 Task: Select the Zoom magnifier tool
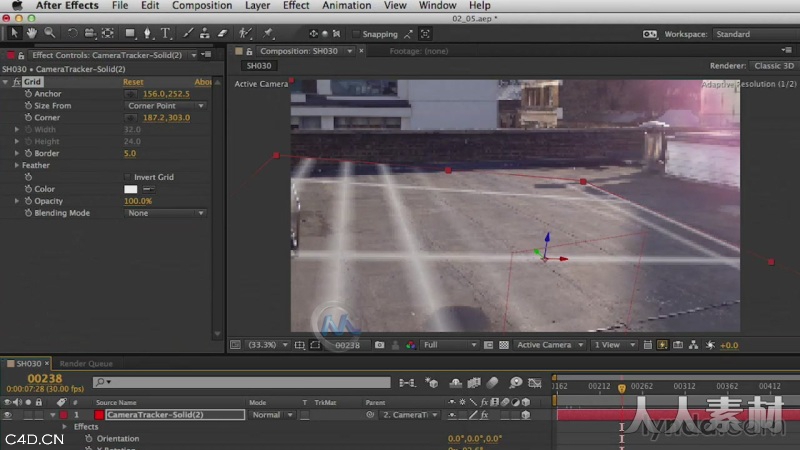pos(49,34)
